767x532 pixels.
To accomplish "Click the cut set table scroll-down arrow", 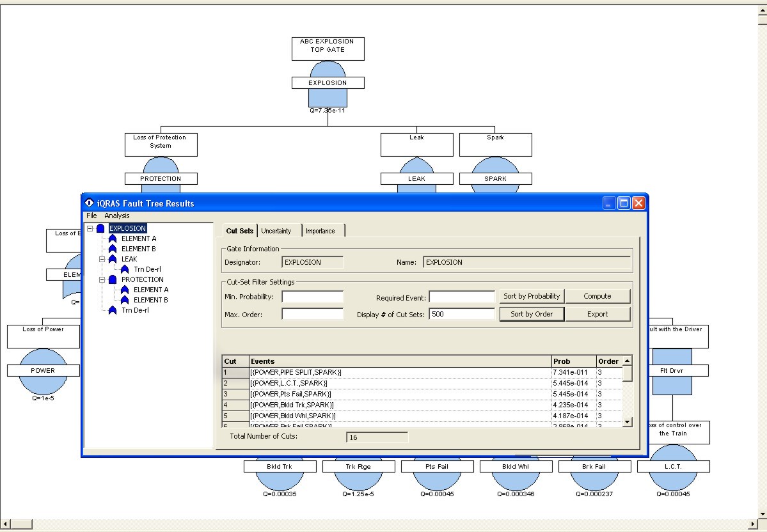I will coord(628,421).
